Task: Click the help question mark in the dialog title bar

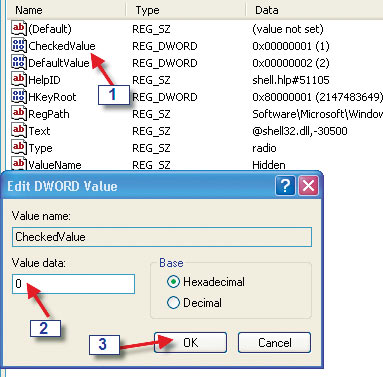Action: [285, 186]
